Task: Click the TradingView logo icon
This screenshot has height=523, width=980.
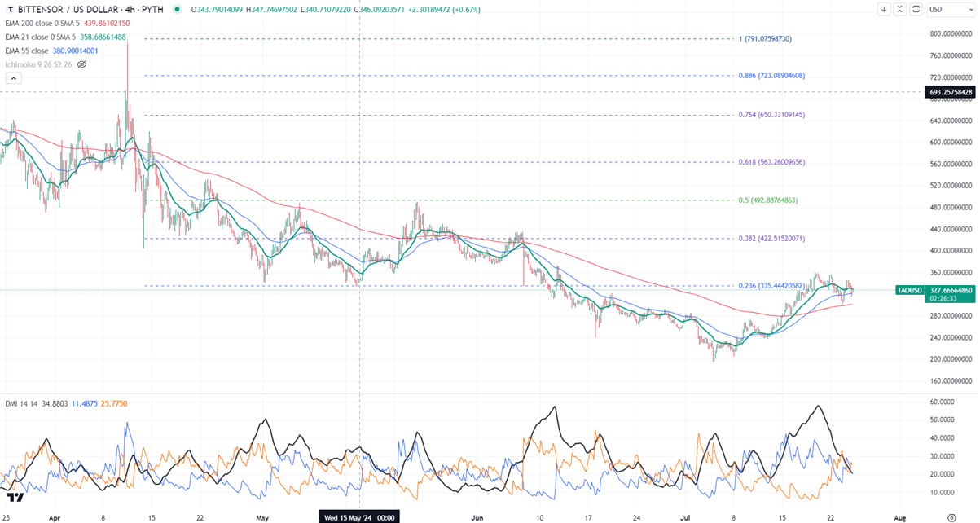Action: click(x=14, y=497)
